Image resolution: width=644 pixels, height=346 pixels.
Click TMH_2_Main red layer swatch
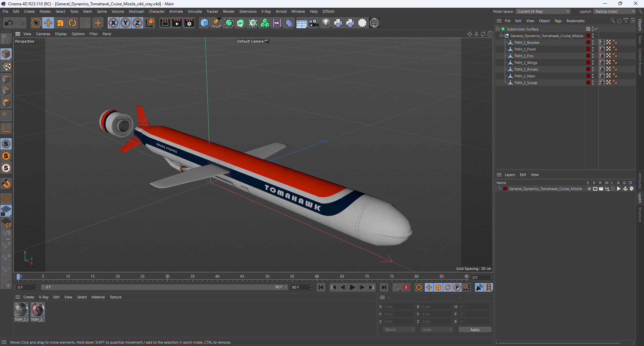coord(588,76)
